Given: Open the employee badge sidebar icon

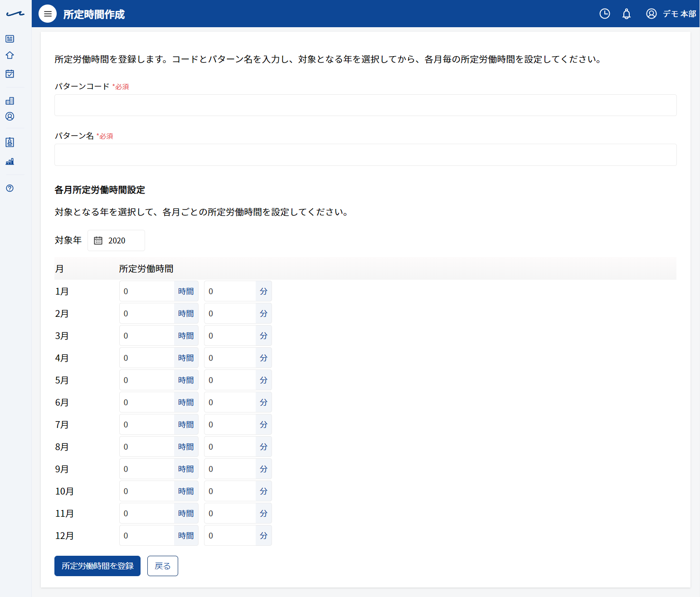Looking at the screenshot, I should tap(10, 142).
